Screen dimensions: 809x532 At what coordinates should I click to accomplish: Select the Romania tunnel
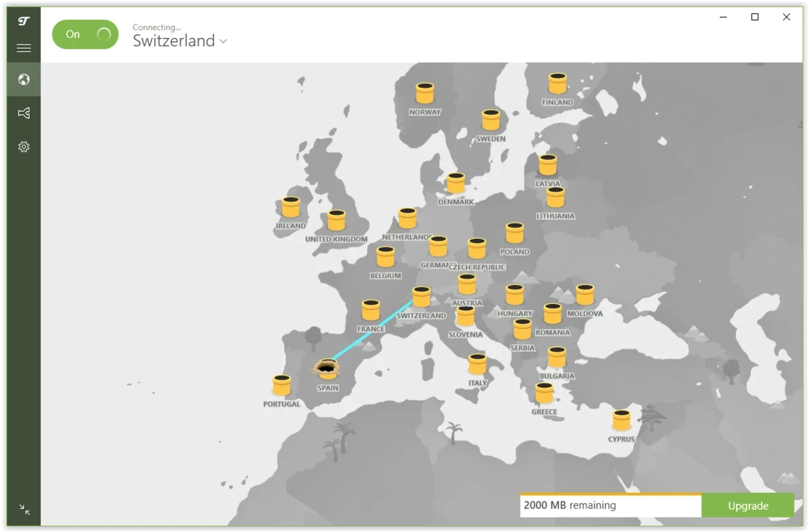553,313
